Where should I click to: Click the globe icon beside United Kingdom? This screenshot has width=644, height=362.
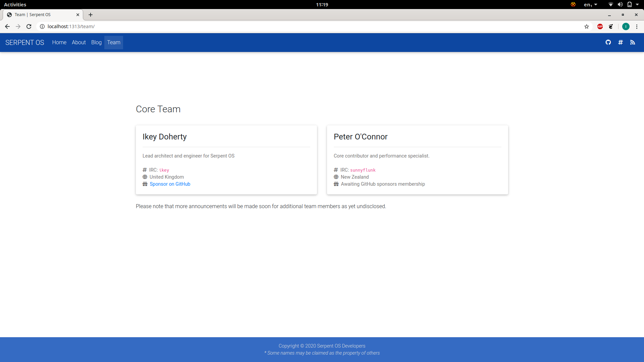pyautogui.click(x=145, y=177)
